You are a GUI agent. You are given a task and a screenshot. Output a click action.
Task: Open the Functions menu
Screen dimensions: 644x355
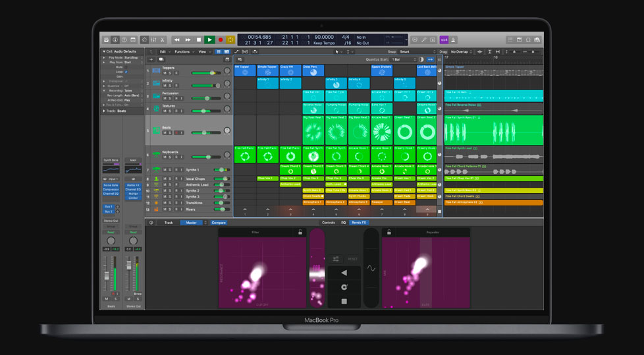[x=184, y=52]
